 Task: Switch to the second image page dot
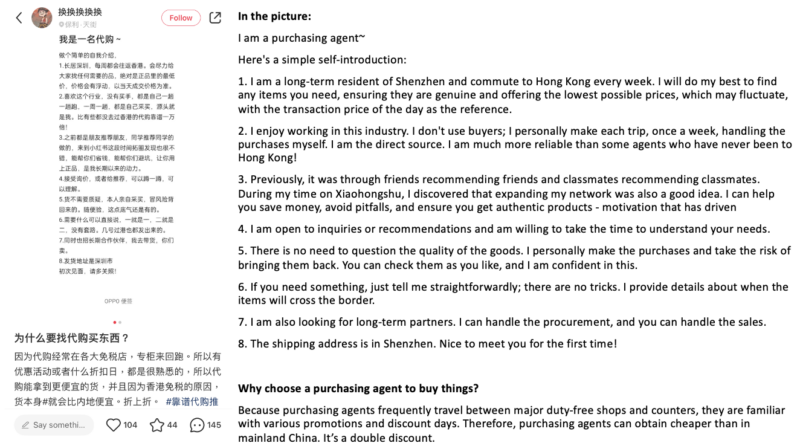pos(121,321)
